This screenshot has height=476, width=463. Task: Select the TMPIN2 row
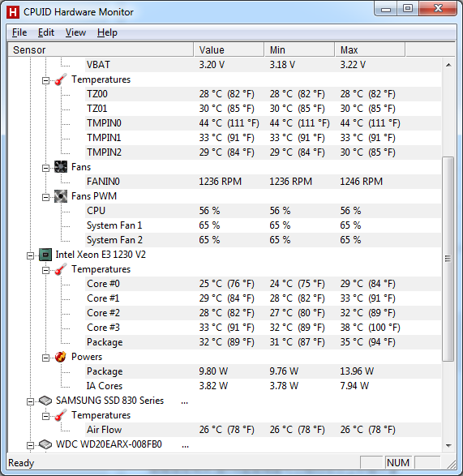pyautogui.click(x=263, y=152)
